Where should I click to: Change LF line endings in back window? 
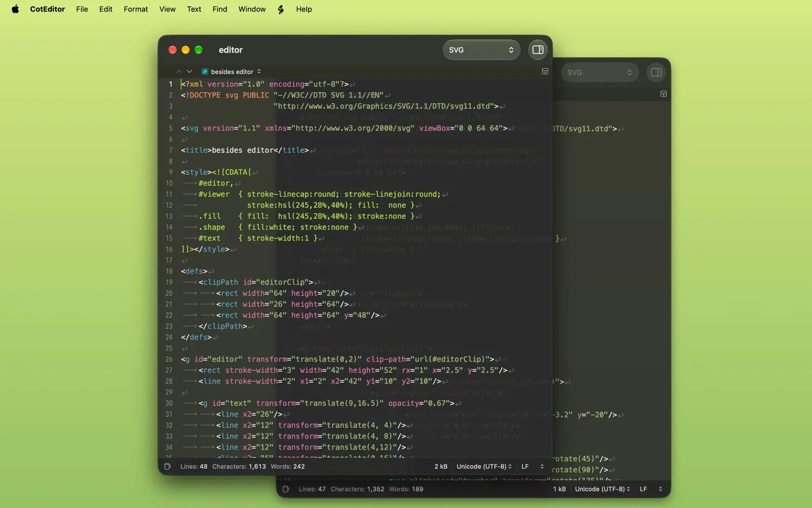tap(651, 489)
